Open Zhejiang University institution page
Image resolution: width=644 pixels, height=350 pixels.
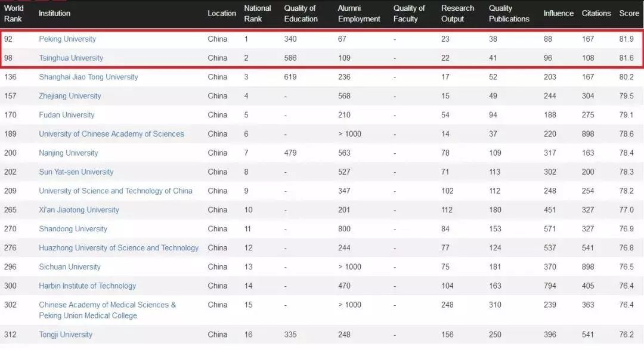click(x=70, y=96)
